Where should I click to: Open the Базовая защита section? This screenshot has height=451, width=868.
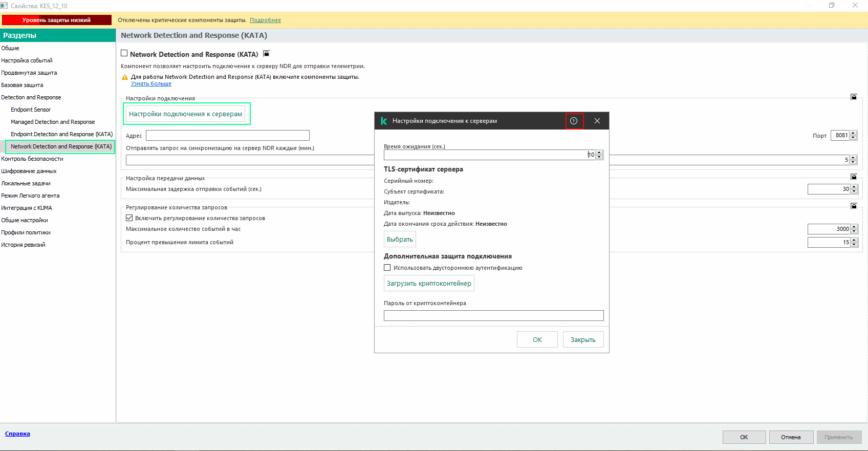(22, 85)
